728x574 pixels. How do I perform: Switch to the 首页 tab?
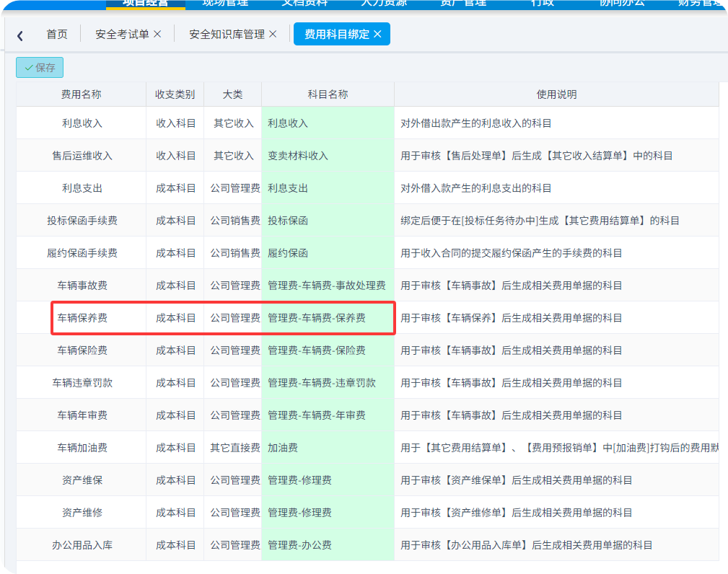pos(57,34)
